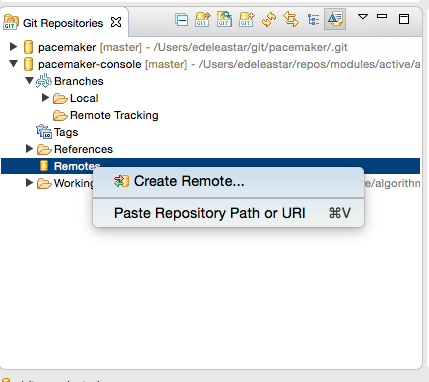Click pacemaker-console repository cylinder icon
429x382 pixels.
pyautogui.click(x=29, y=64)
